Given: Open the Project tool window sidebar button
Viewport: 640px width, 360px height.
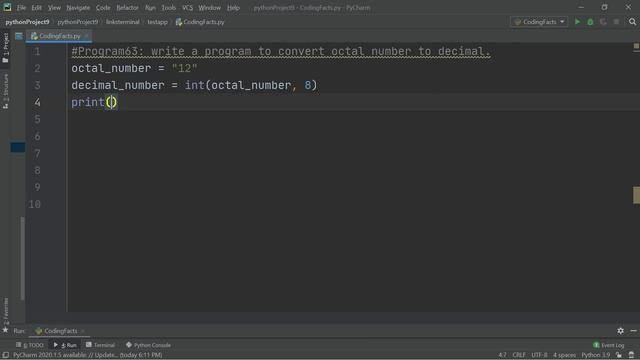Looking at the screenshot, I should click(5, 48).
